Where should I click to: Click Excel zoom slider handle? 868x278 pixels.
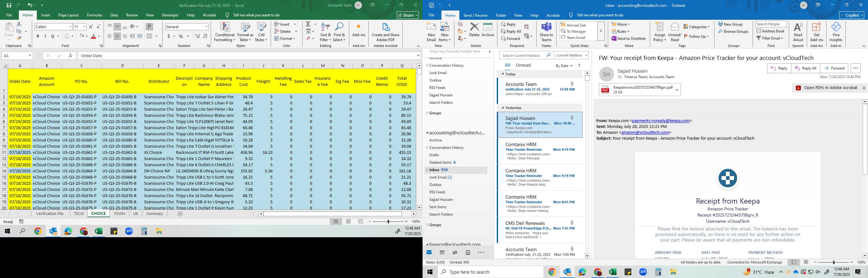tap(388, 221)
